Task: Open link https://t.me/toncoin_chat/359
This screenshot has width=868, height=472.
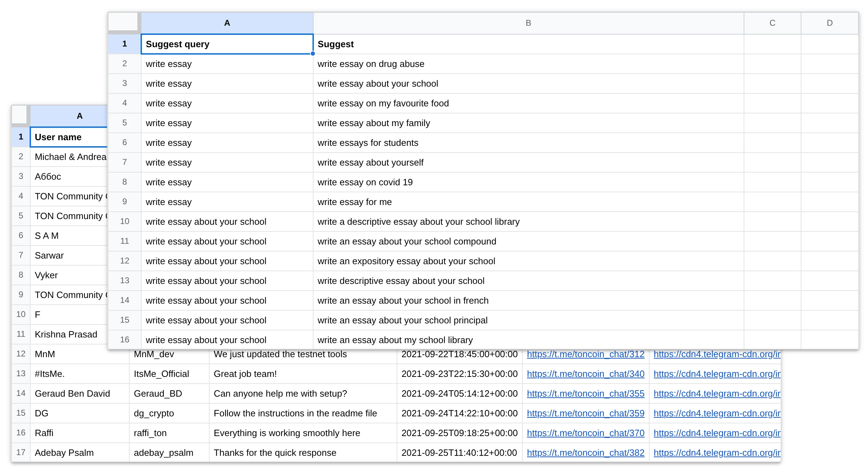Action: 585,413
